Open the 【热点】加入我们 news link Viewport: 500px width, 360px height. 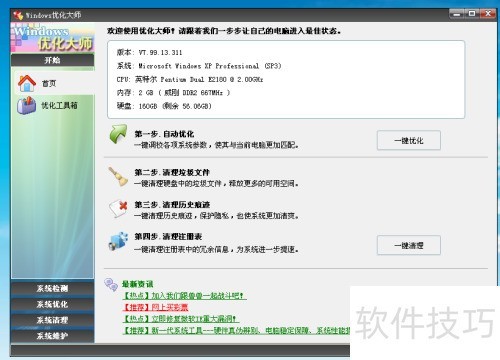(x=184, y=296)
